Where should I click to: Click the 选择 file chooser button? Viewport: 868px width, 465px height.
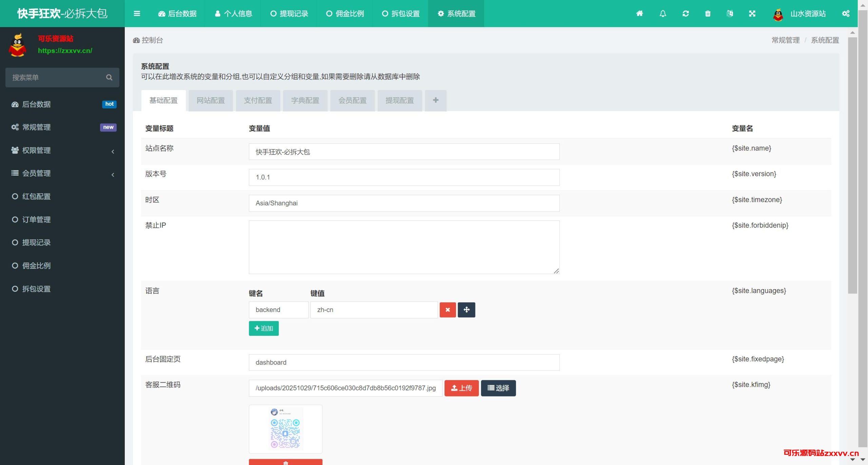click(498, 388)
